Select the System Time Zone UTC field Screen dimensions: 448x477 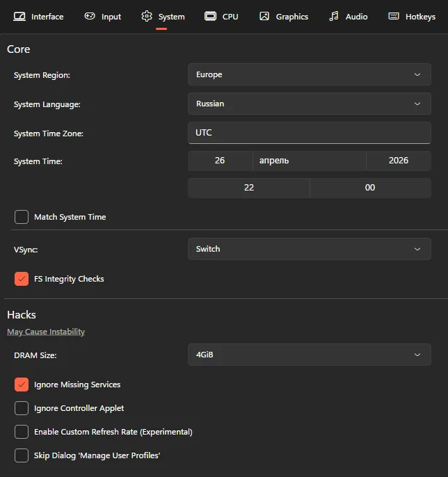coord(309,133)
